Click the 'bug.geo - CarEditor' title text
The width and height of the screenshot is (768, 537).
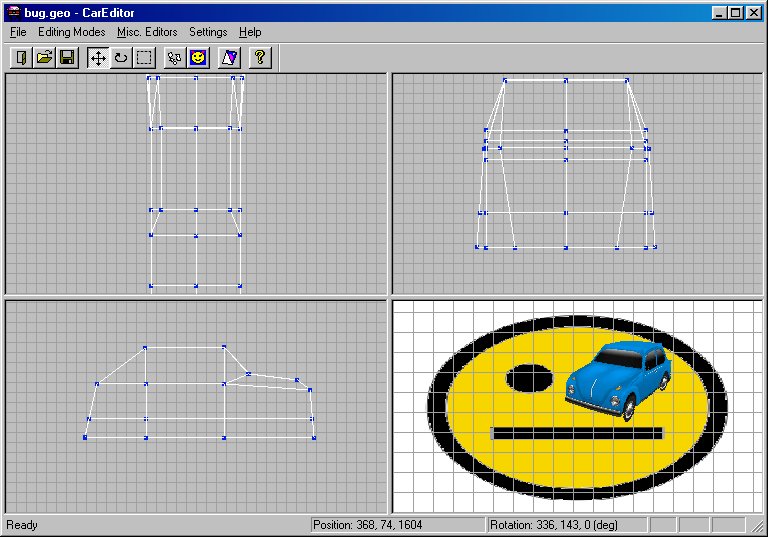pyautogui.click(x=79, y=13)
